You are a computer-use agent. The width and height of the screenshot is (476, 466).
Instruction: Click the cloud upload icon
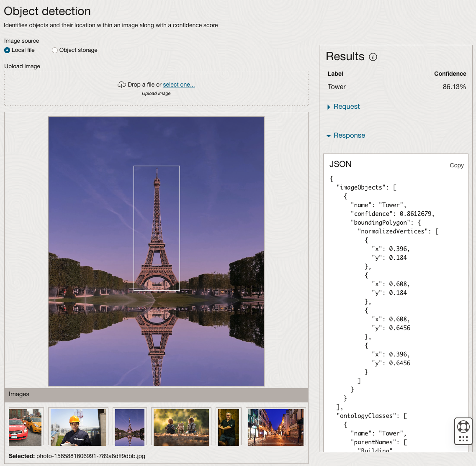[x=121, y=84]
